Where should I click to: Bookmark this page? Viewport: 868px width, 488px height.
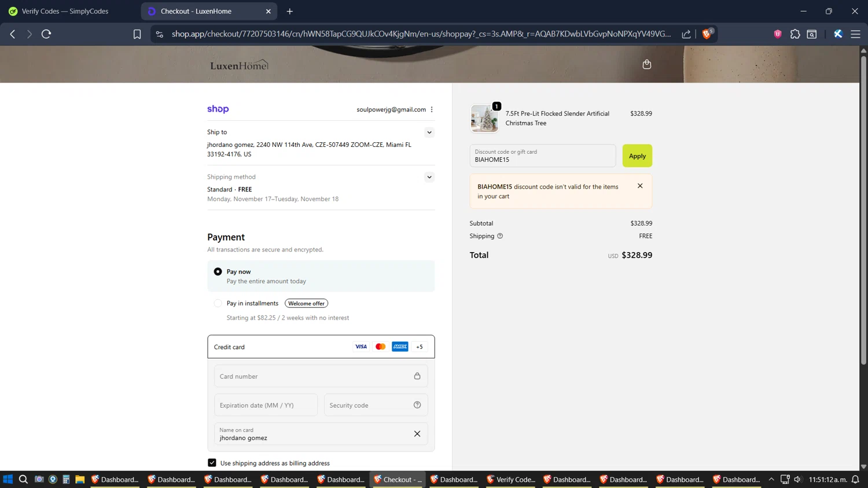[137, 34]
